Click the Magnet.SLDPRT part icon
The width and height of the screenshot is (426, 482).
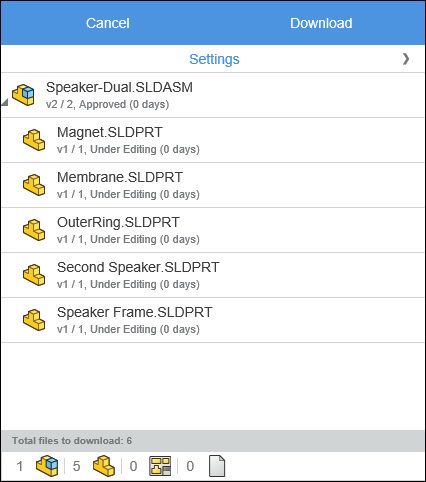(34, 140)
